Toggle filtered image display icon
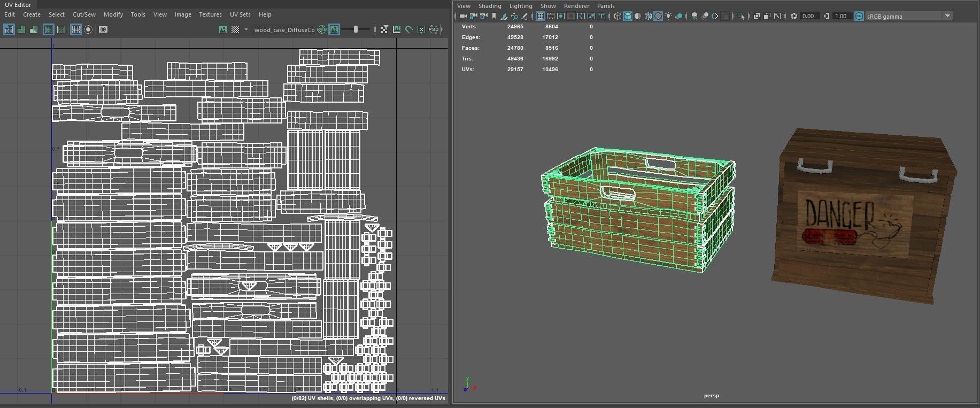The height and width of the screenshot is (408, 980). click(384, 29)
